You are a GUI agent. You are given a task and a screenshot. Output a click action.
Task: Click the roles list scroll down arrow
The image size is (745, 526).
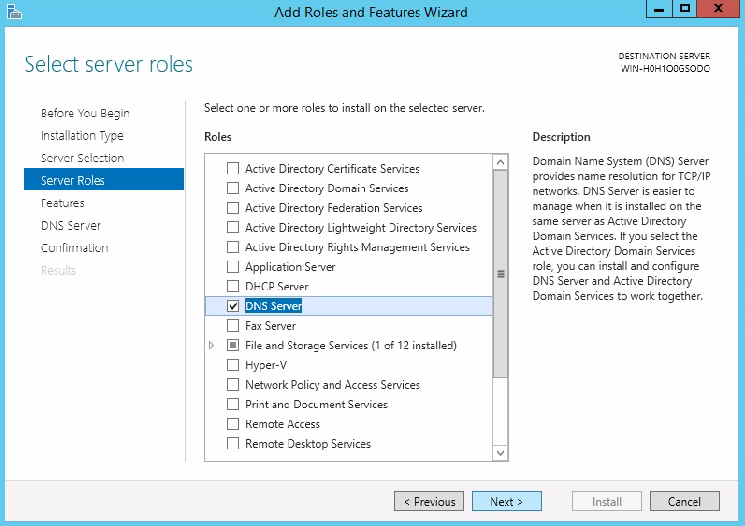tap(500, 453)
